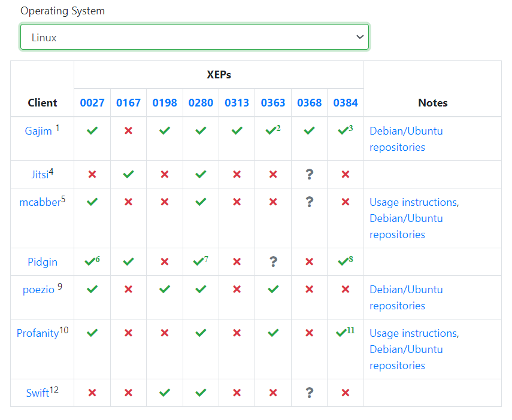This screenshot has width=512, height=420.
Task: Open Profanity's Usage instructions link
Action: pos(414,333)
